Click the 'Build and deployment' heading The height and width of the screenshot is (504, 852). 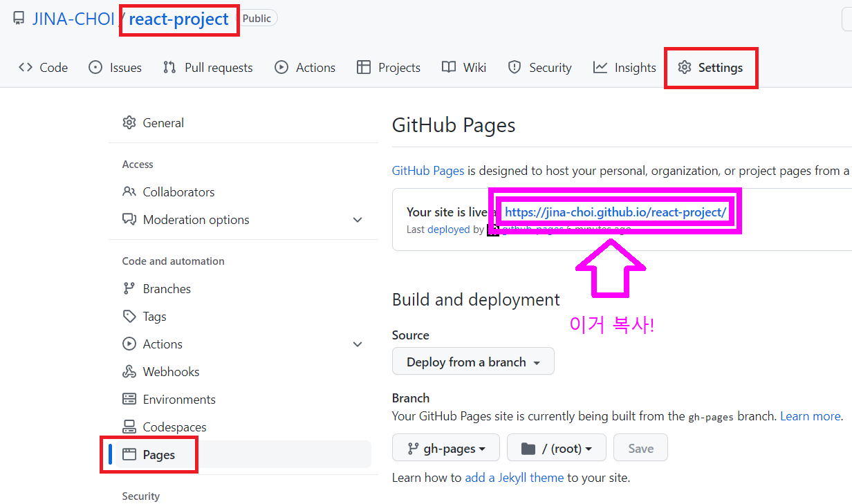tap(476, 299)
